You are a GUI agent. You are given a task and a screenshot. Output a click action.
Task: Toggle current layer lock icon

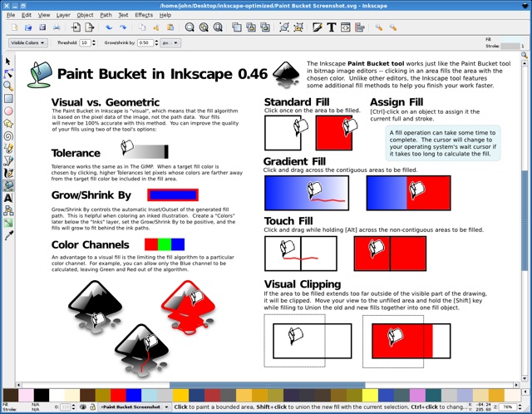[92, 407]
